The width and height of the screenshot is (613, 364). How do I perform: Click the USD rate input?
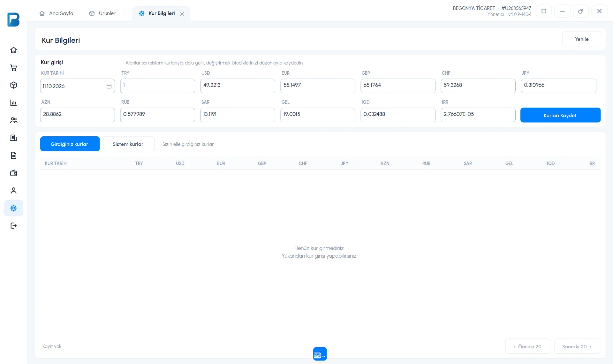click(238, 86)
